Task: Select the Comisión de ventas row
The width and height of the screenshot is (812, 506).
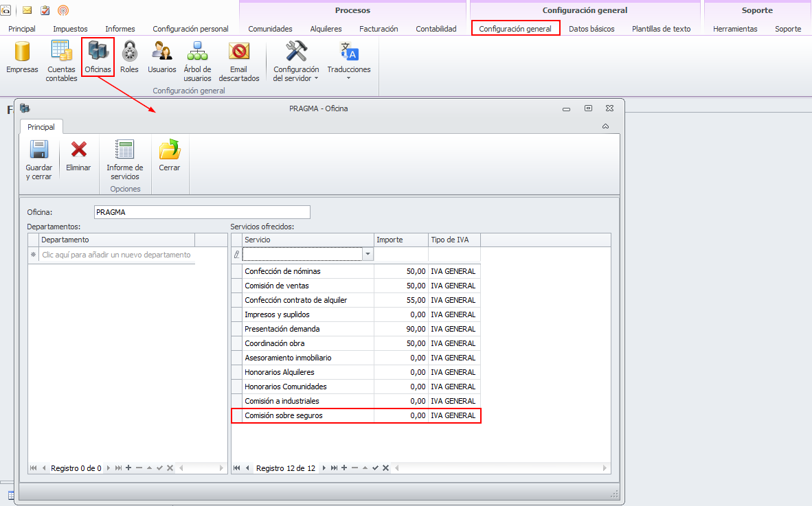Action: (356, 286)
